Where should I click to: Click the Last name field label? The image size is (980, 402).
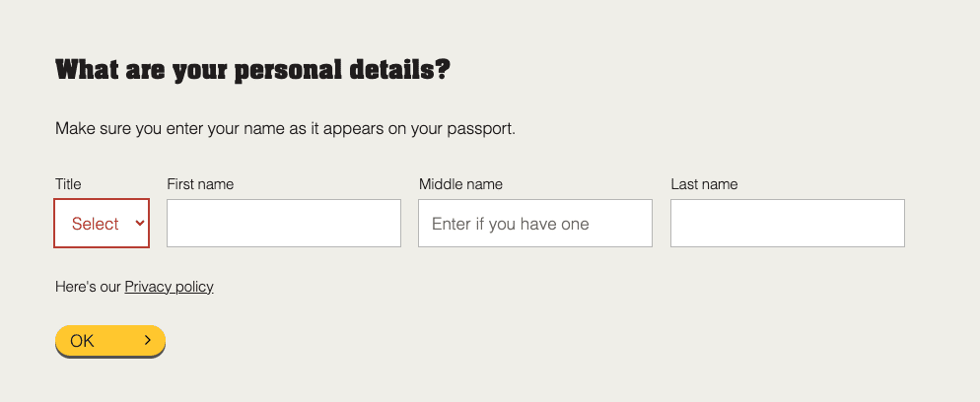pyautogui.click(x=704, y=184)
